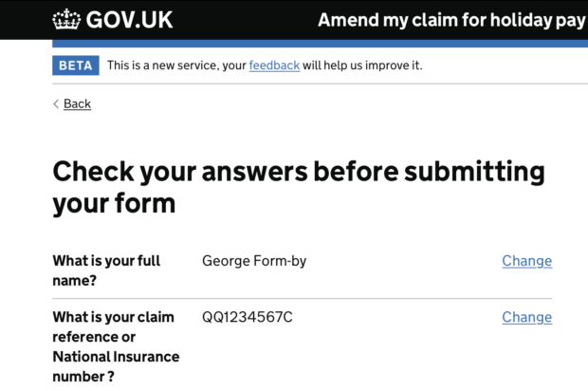Click the back chevron arrow icon
588x391 pixels.
pyautogui.click(x=56, y=104)
